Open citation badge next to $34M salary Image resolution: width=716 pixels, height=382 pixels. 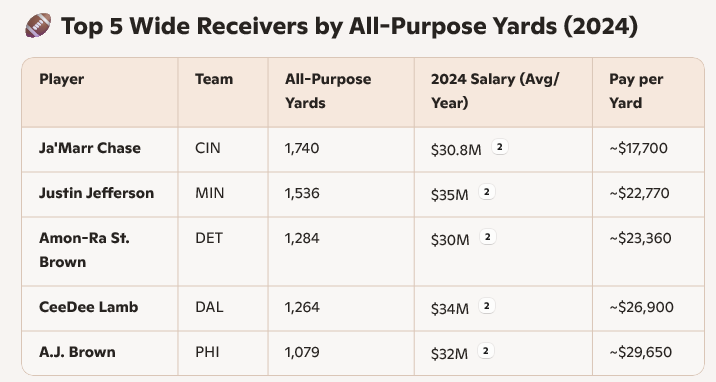pyautogui.click(x=487, y=306)
